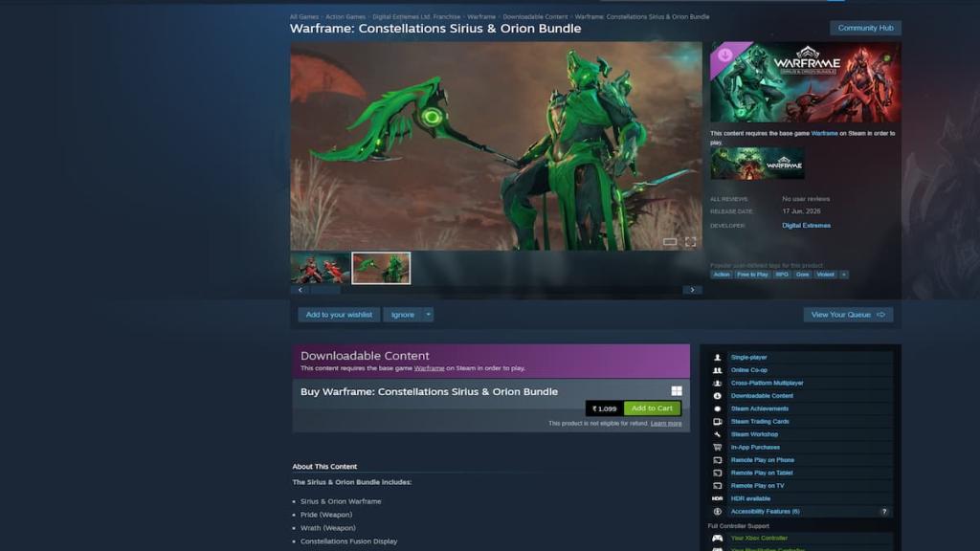Open Accessibility Features (6) link
This screenshot has height=551, width=980.
765,512
